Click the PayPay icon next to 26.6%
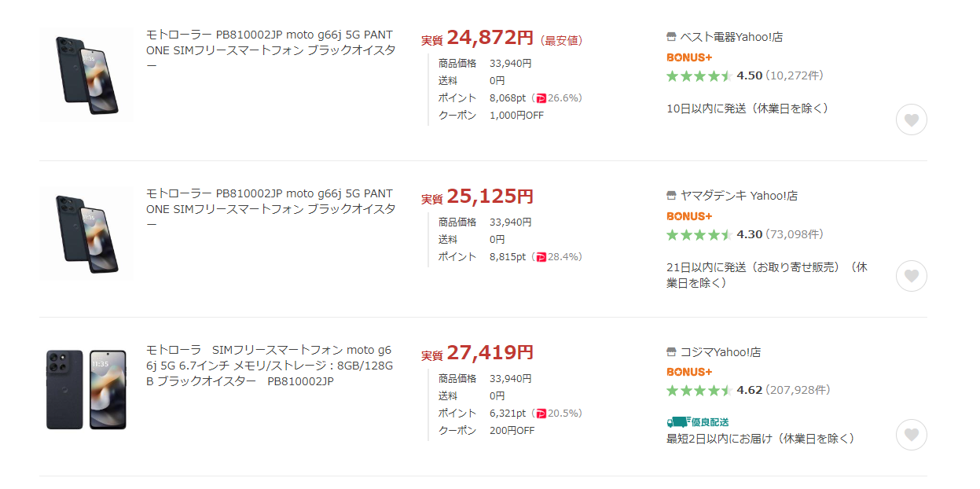 [x=541, y=98]
